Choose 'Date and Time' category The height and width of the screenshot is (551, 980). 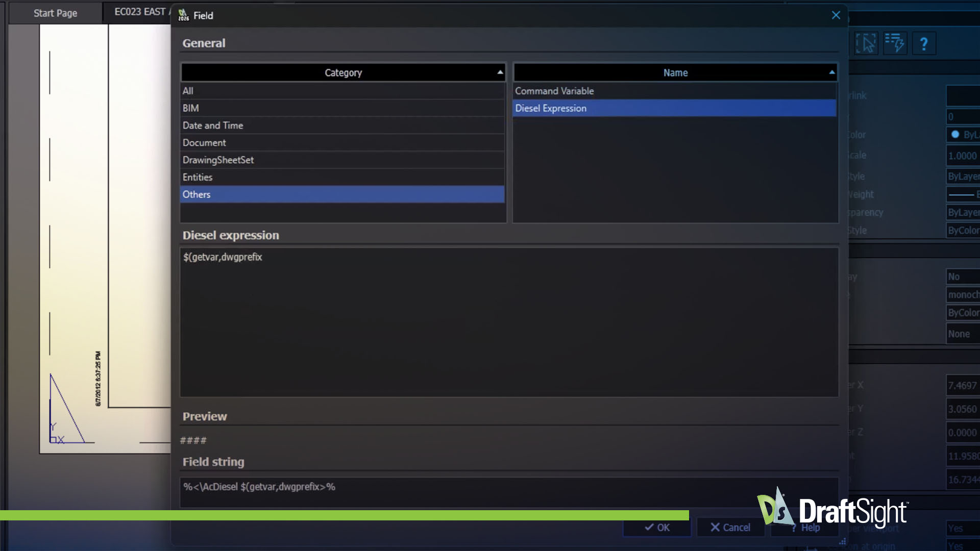pos(342,126)
